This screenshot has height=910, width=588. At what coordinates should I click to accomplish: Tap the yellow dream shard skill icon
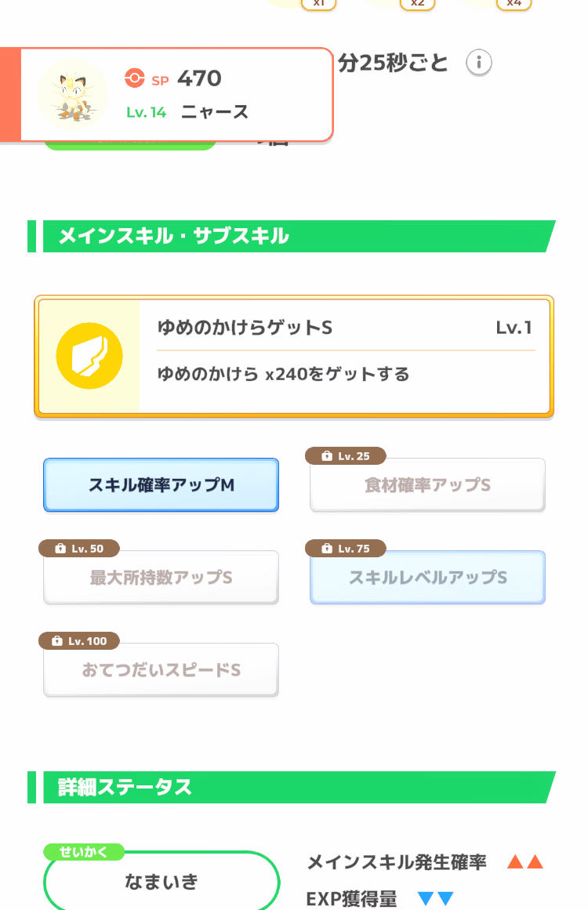click(89, 356)
